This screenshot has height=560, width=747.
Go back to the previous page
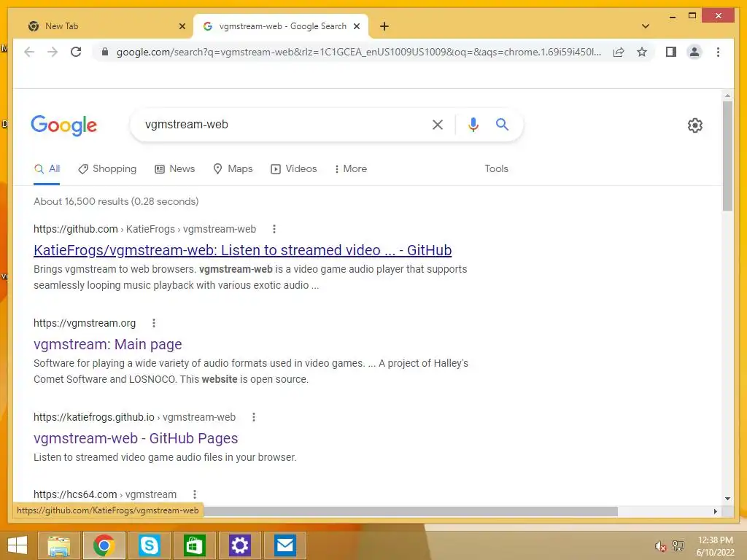(29, 52)
